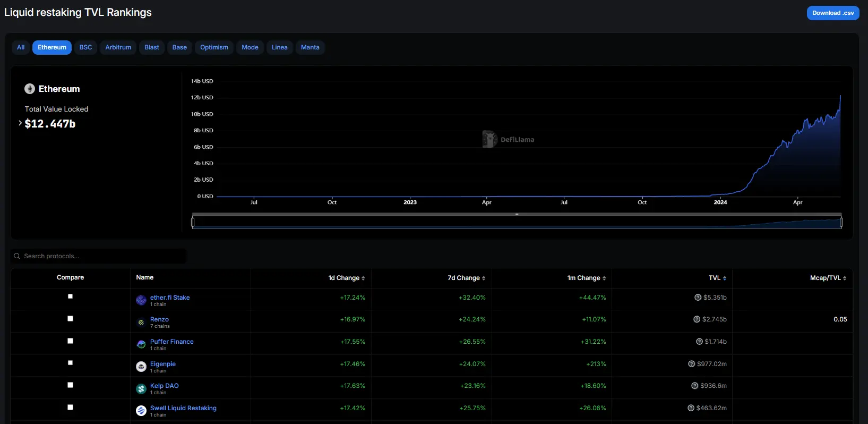The width and height of the screenshot is (868, 424).
Task: Download the rankings as .csv
Action: [832, 13]
